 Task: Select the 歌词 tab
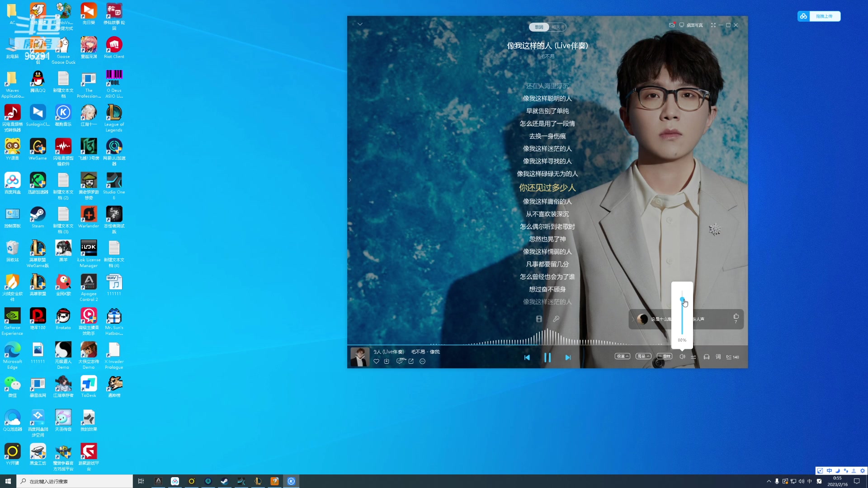tap(539, 27)
